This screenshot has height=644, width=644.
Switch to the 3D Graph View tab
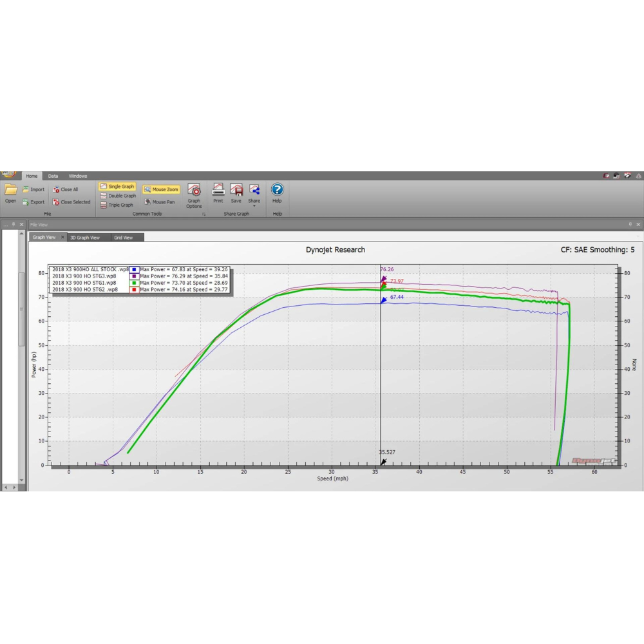pos(86,237)
